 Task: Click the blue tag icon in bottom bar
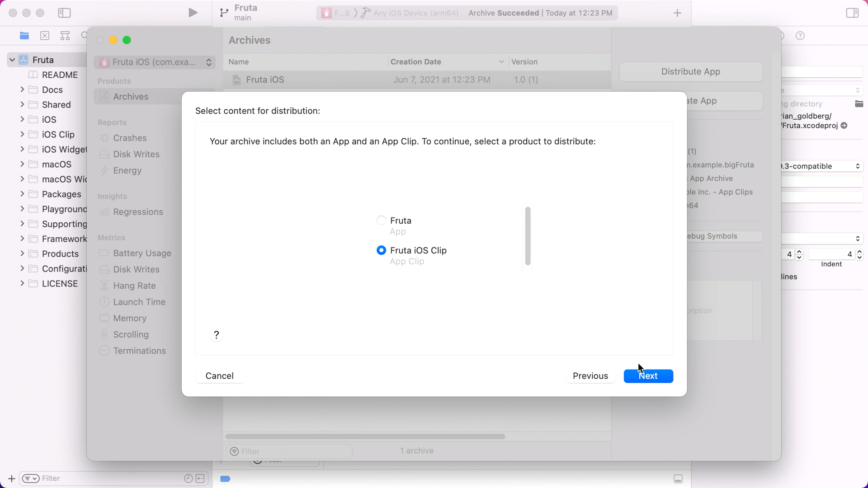point(225,479)
